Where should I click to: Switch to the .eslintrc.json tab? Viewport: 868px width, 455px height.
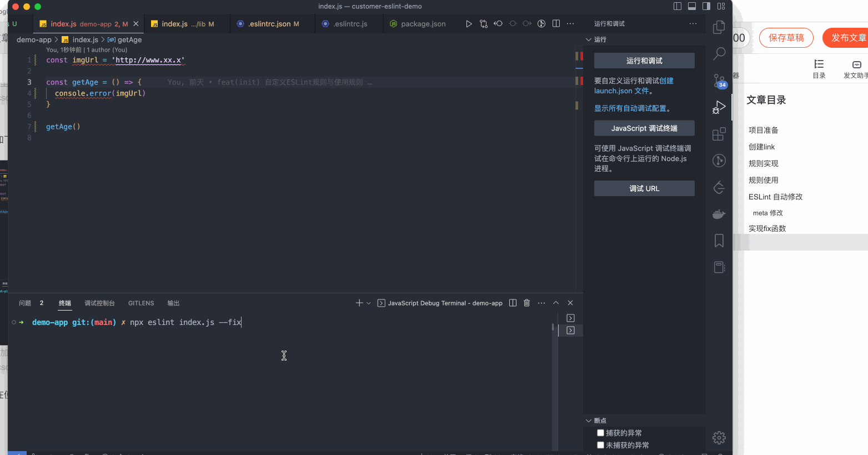pyautogui.click(x=273, y=24)
